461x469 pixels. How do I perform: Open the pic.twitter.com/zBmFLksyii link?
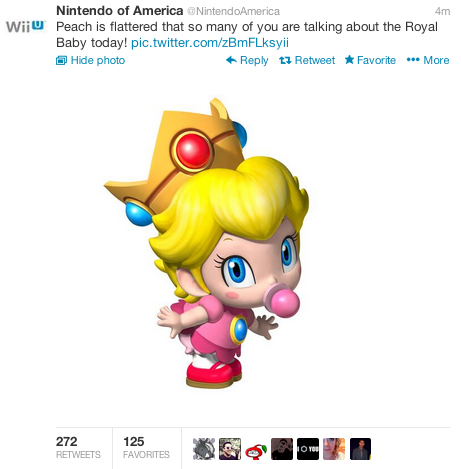click(x=210, y=43)
